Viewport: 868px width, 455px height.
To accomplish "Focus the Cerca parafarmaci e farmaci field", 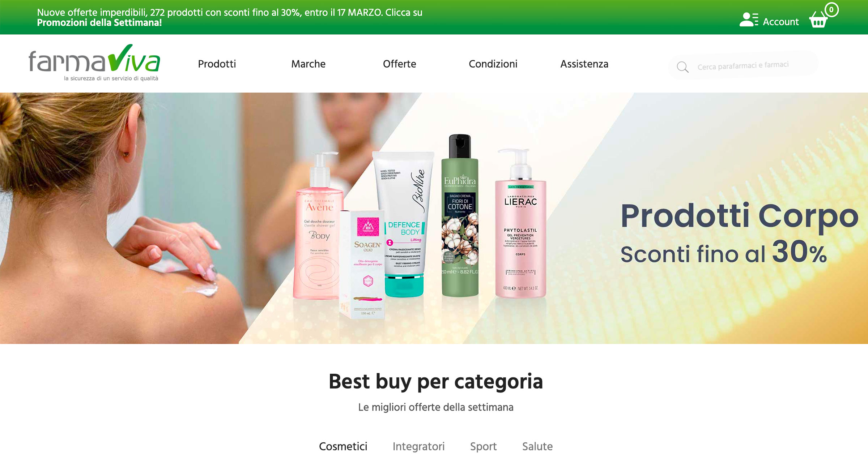I will 743,66.
